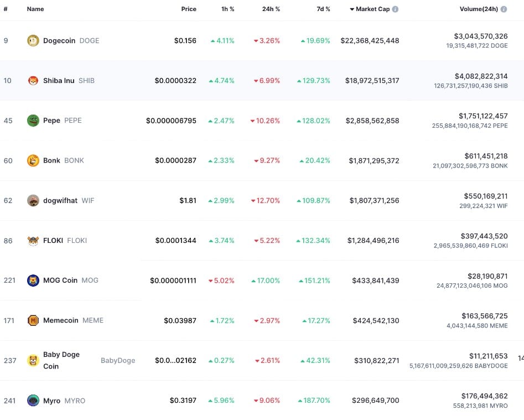Sort table by Market Cap arrow
Image resolution: width=524 pixels, height=420 pixels.
[x=352, y=9]
